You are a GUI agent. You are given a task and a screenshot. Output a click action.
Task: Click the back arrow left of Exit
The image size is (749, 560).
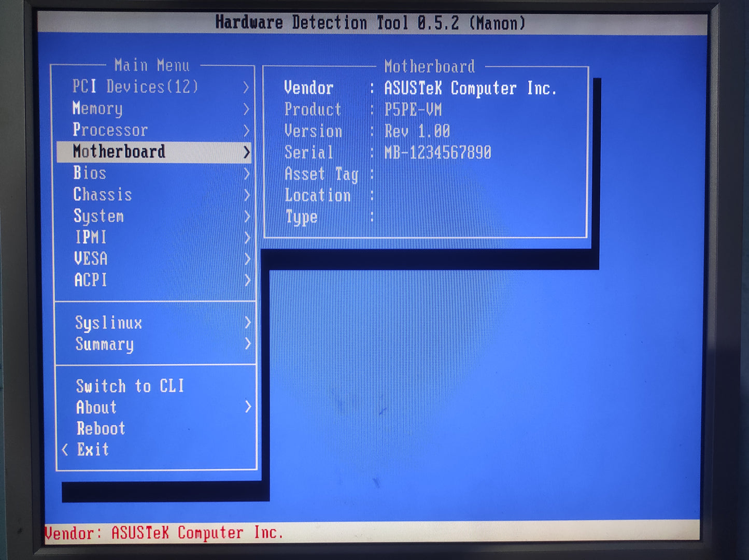65,450
